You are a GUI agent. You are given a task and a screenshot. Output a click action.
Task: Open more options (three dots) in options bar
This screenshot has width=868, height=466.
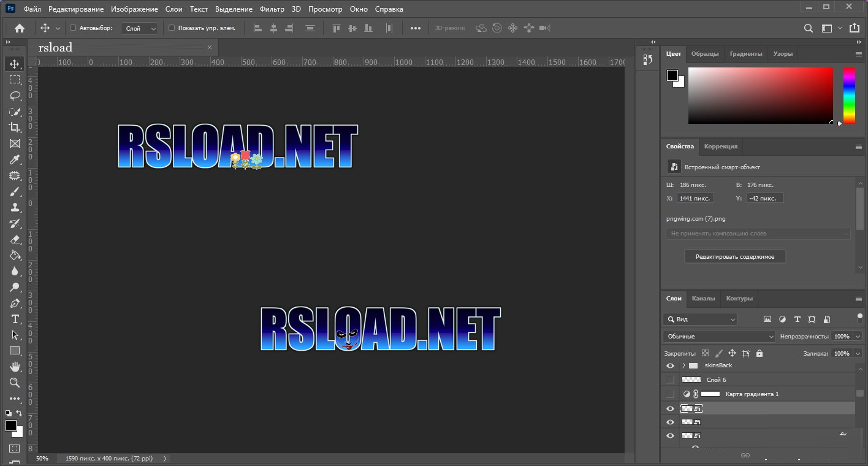coord(416,28)
